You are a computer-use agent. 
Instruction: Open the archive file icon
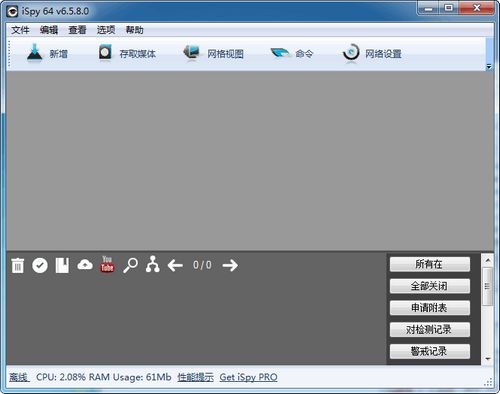click(62, 265)
